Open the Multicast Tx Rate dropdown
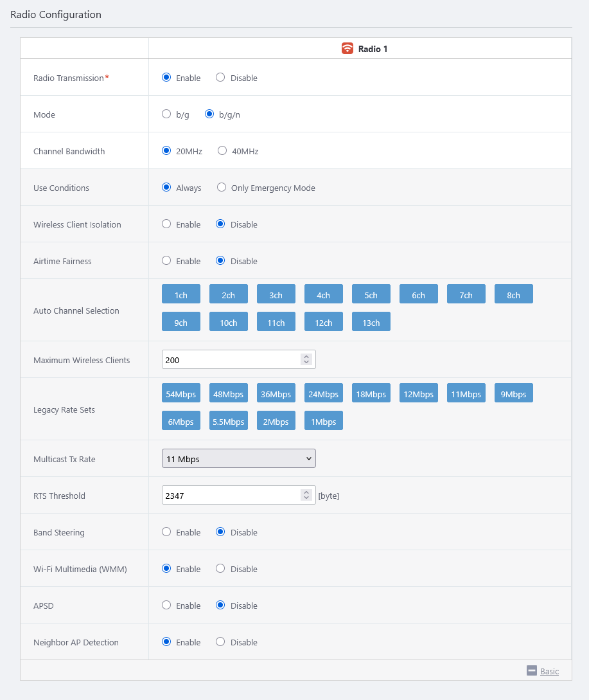Image resolution: width=589 pixels, height=700 pixels. click(238, 458)
